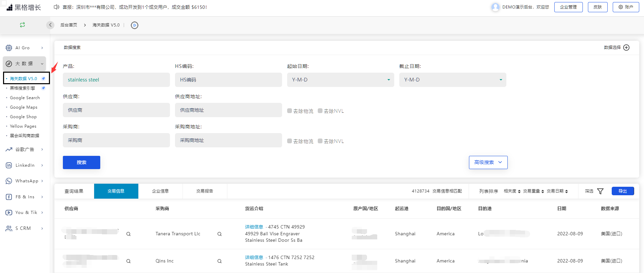The image size is (644, 273).
Task: Click the HS编码 input field
Action: tap(228, 80)
